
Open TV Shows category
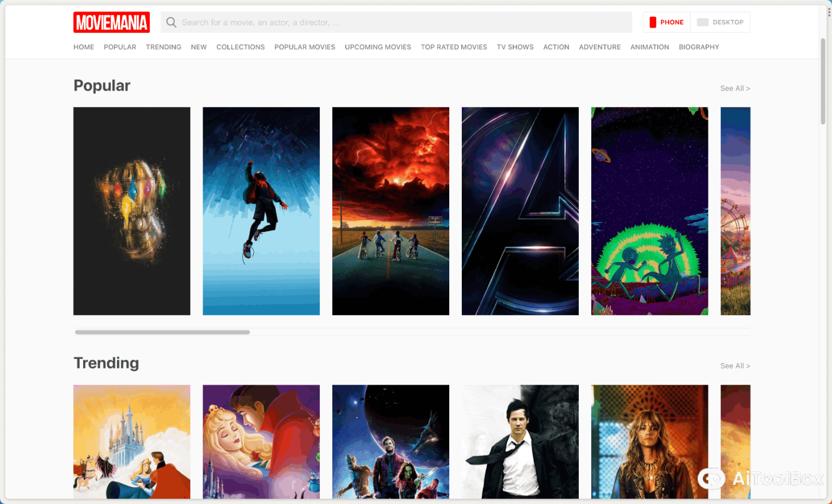(515, 47)
